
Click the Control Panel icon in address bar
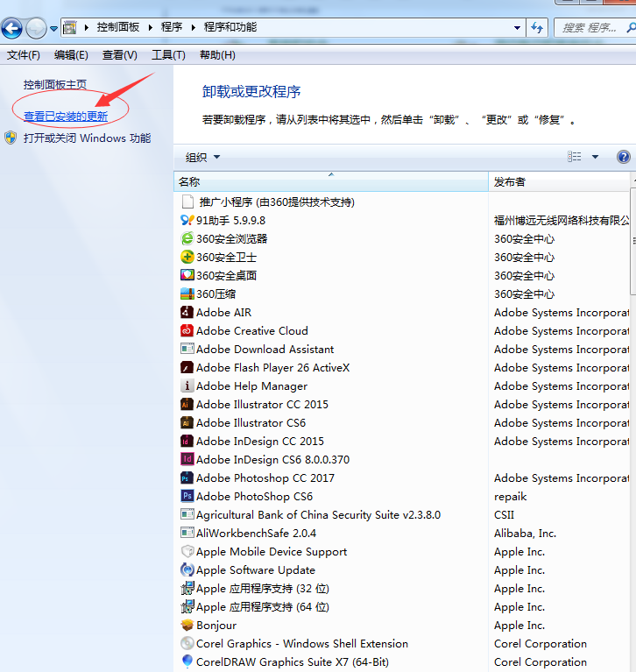pyautogui.click(x=70, y=28)
